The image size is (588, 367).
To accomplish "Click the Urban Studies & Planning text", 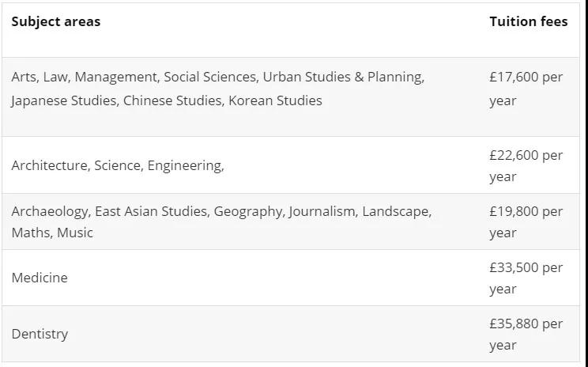I will tap(343, 77).
